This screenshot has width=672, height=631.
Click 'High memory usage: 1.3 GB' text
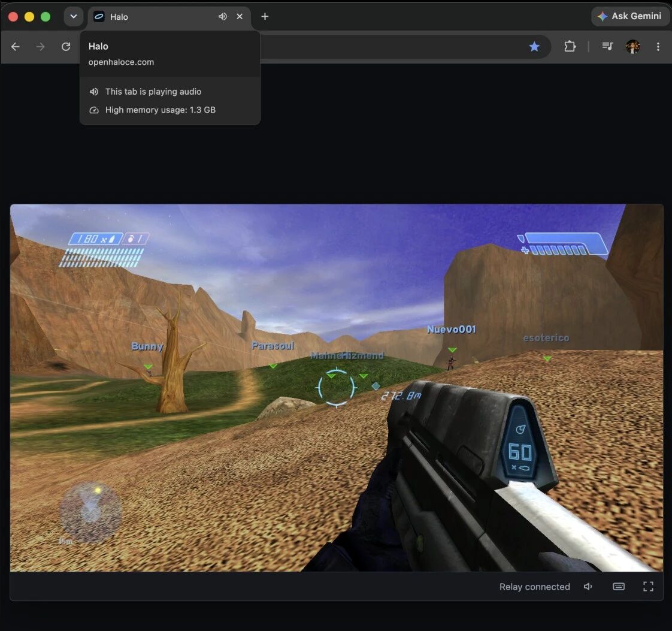[x=161, y=110]
